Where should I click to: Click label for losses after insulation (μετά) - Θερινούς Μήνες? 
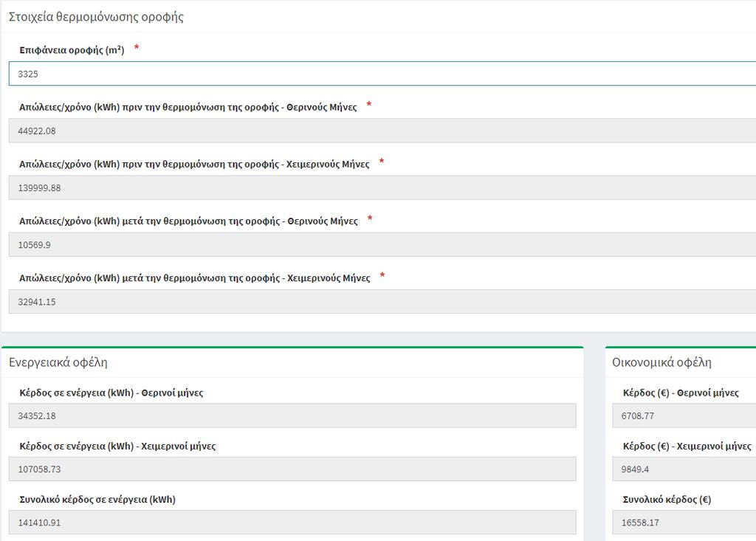(x=188, y=221)
